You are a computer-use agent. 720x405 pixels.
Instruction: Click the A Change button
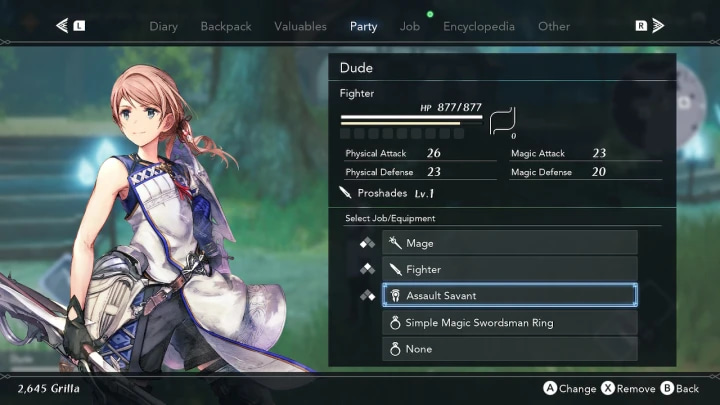click(x=570, y=388)
